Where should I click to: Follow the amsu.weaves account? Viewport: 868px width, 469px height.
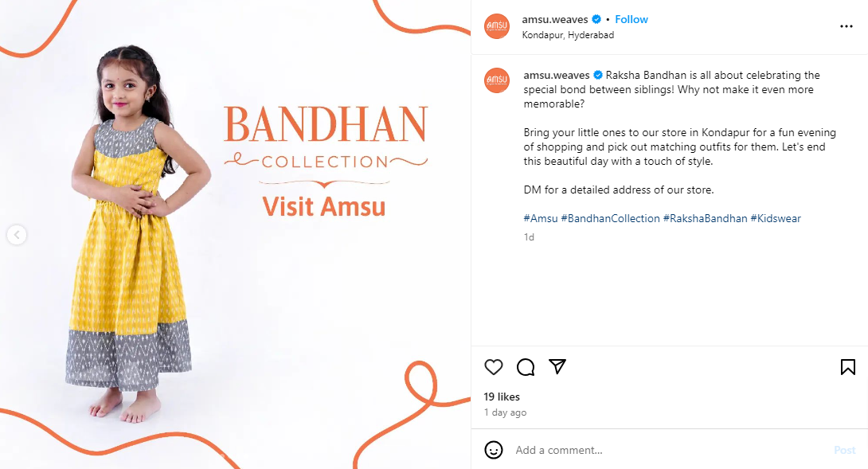tap(631, 19)
